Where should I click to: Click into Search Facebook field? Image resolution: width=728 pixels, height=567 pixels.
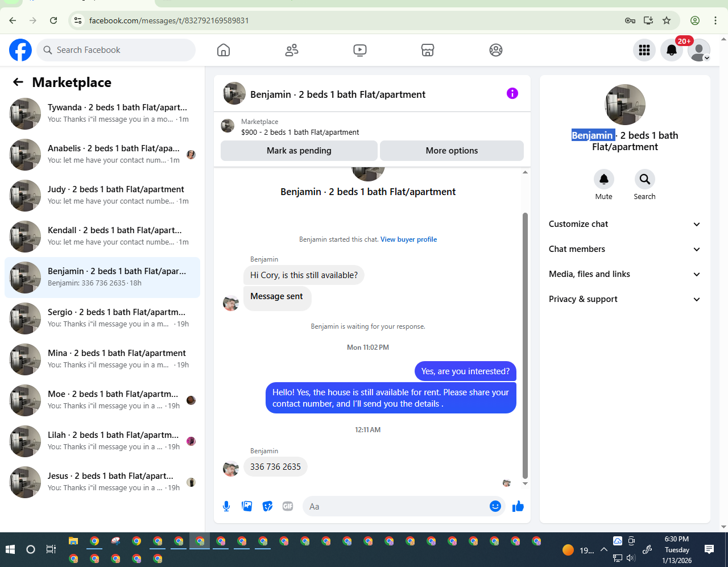pos(116,50)
